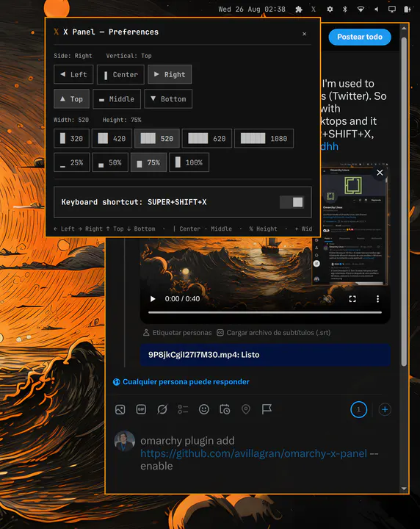The height and width of the screenshot is (529, 420).
Task: Toggle the keyboard shortcut SUPER+SHIFT+X switch
Action: point(292,202)
